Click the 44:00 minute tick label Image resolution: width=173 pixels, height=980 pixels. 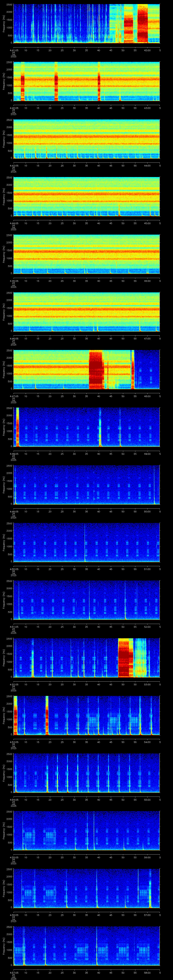click(147, 166)
